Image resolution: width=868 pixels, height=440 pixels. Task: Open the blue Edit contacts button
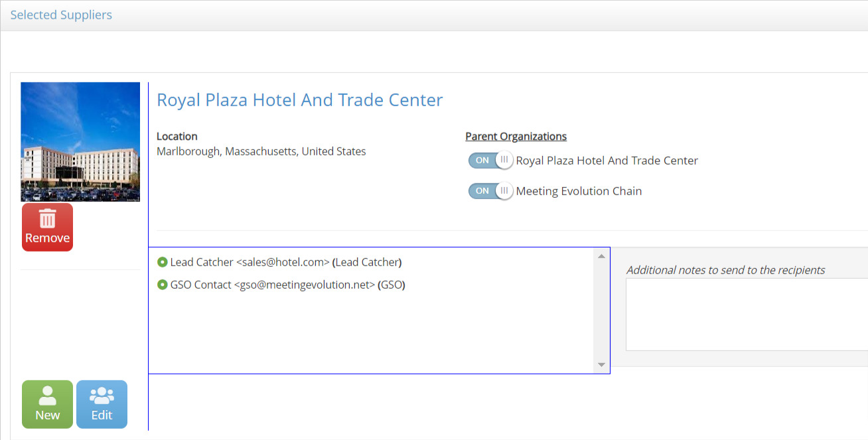tap(102, 404)
